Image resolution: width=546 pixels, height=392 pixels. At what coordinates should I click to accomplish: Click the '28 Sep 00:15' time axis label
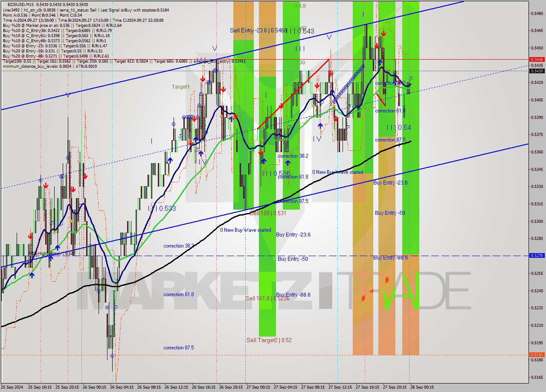click(x=422, y=387)
